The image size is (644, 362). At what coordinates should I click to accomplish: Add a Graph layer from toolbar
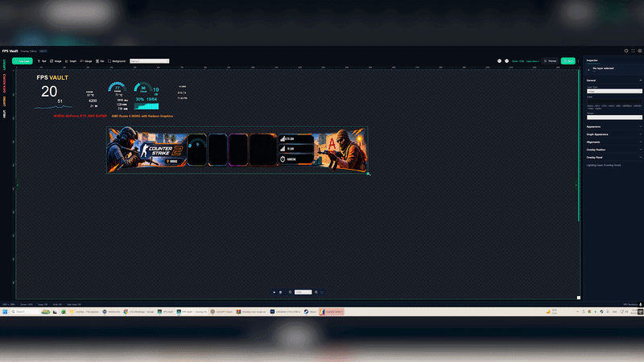71,61
